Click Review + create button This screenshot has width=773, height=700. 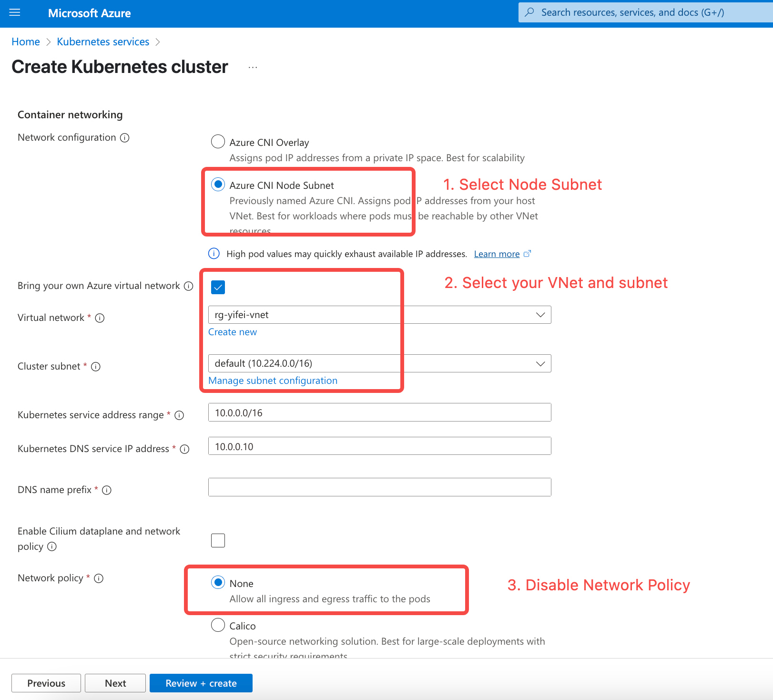(x=201, y=683)
